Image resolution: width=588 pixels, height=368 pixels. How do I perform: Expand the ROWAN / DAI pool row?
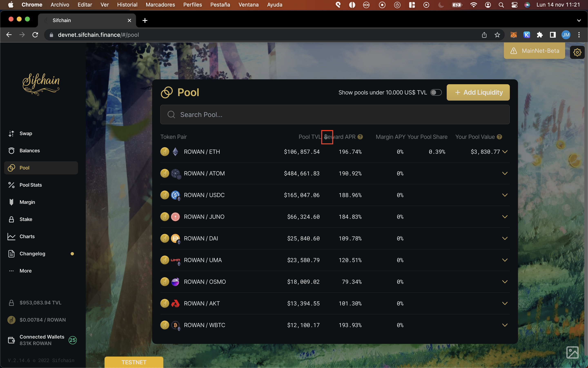pyautogui.click(x=505, y=238)
